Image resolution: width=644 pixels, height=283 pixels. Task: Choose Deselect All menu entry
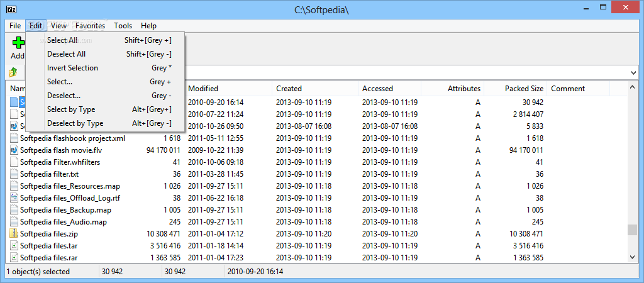point(106,54)
